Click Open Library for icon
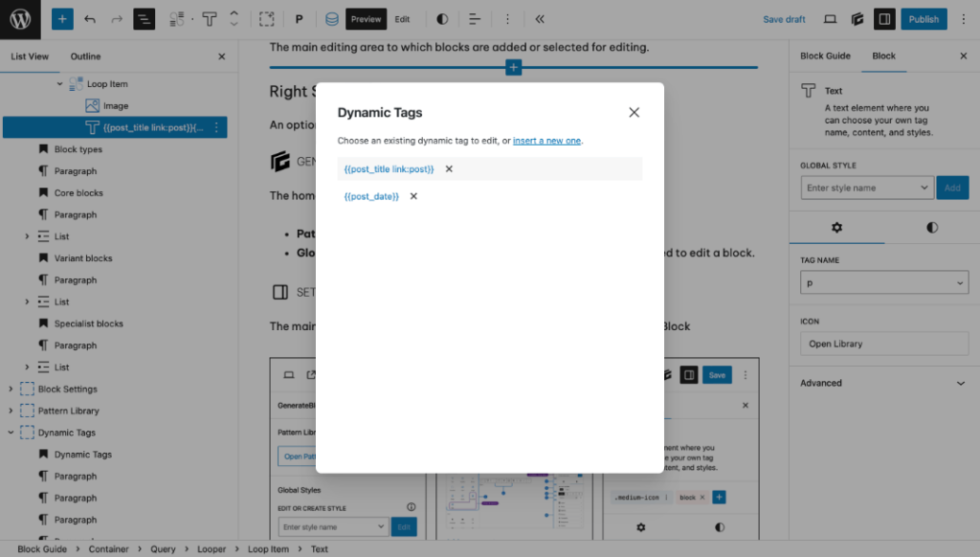The image size is (980, 557). pos(884,344)
